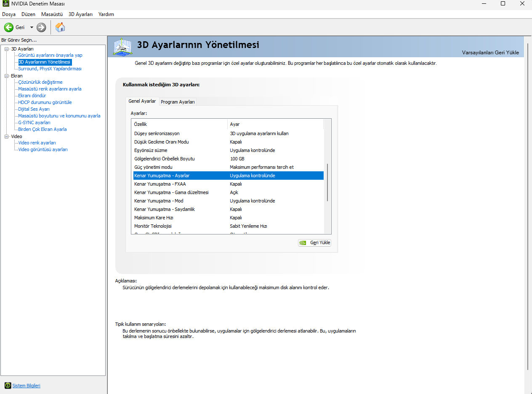Open the Masaüstü menu

[x=52, y=14]
